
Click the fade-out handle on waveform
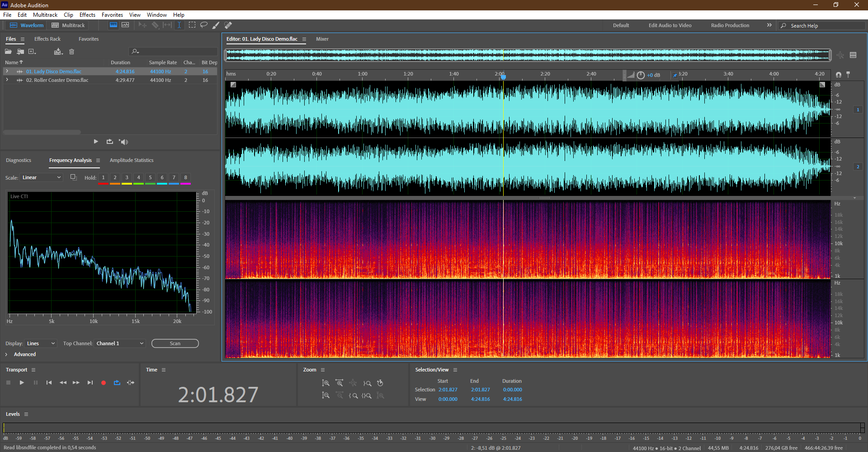pos(822,85)
